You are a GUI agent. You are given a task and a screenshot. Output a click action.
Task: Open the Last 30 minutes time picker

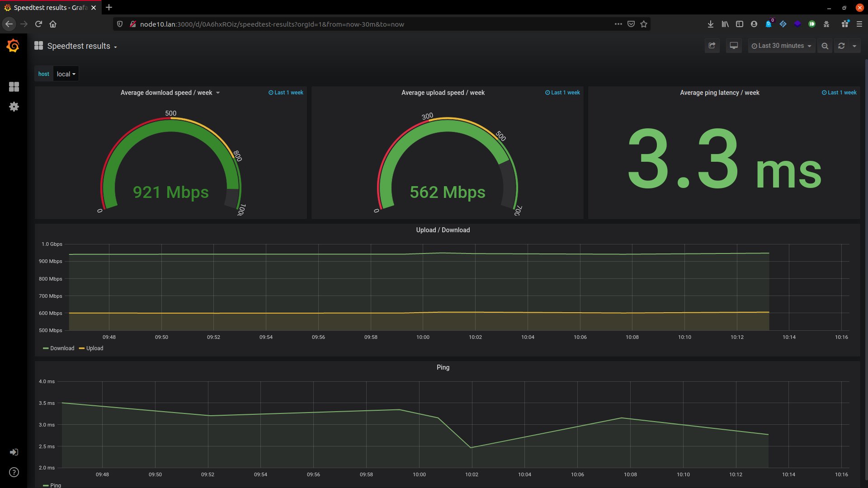tap(781, 46)
